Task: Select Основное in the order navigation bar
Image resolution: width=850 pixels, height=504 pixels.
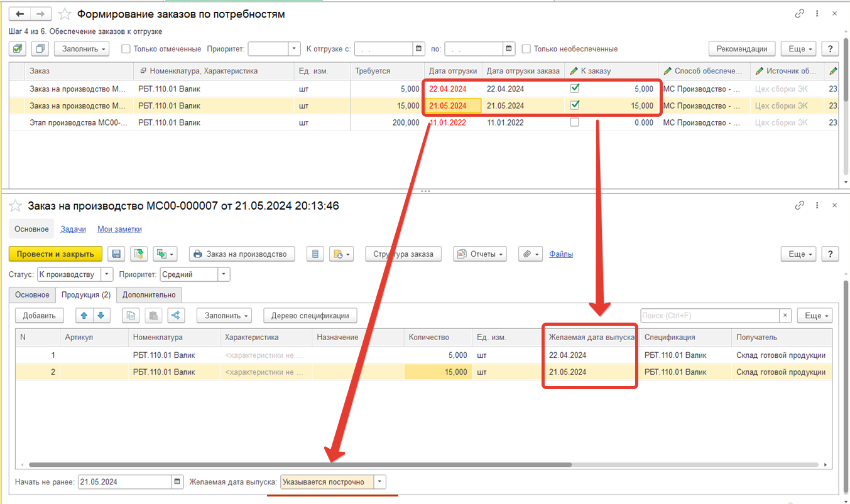Action: (x=31, y=229)
